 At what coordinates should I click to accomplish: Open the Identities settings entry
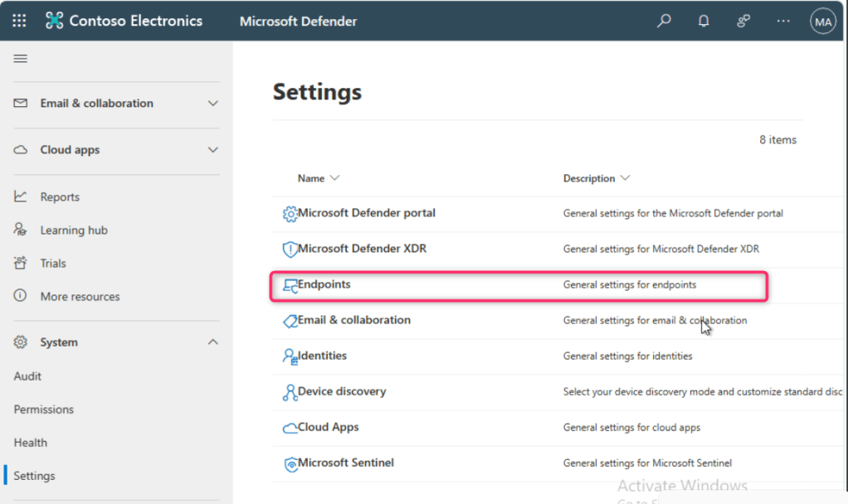tap(322, 356)
